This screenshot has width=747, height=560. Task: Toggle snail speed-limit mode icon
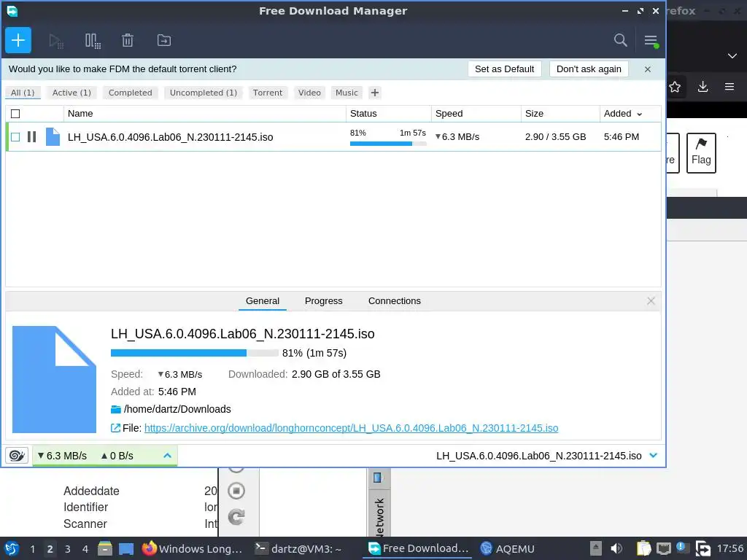click(17, 456)
